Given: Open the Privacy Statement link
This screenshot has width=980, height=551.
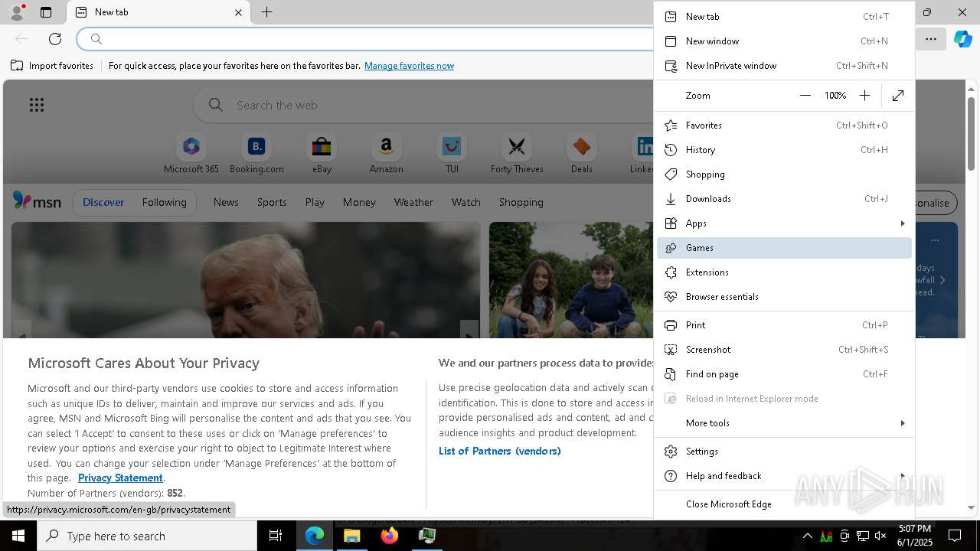Looking at the screenshot, I should pyautogui.click(x=120, y=478).
